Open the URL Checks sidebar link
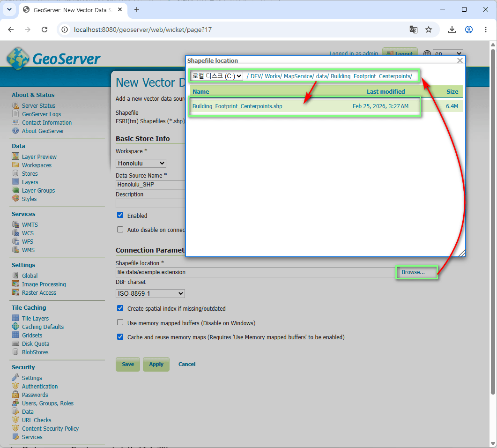Image resolution: width=497 pixels, height=448 pixels. [x=37, y=420]
